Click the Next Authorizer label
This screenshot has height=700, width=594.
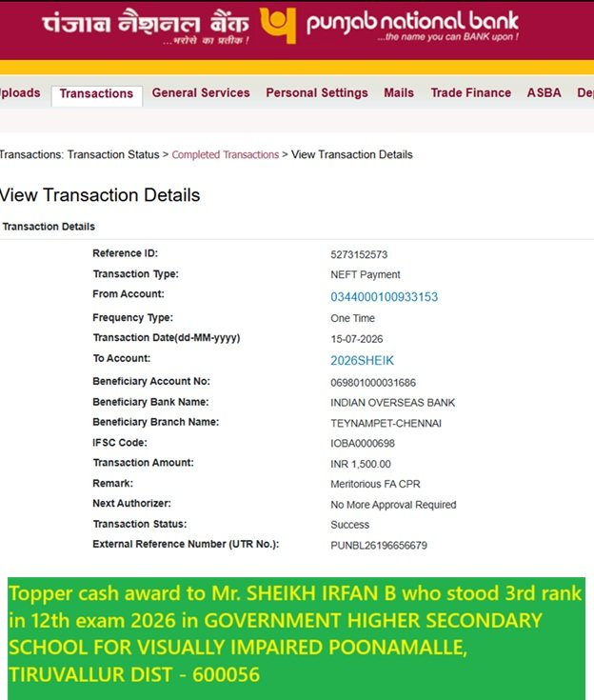[x=131, y=504]
